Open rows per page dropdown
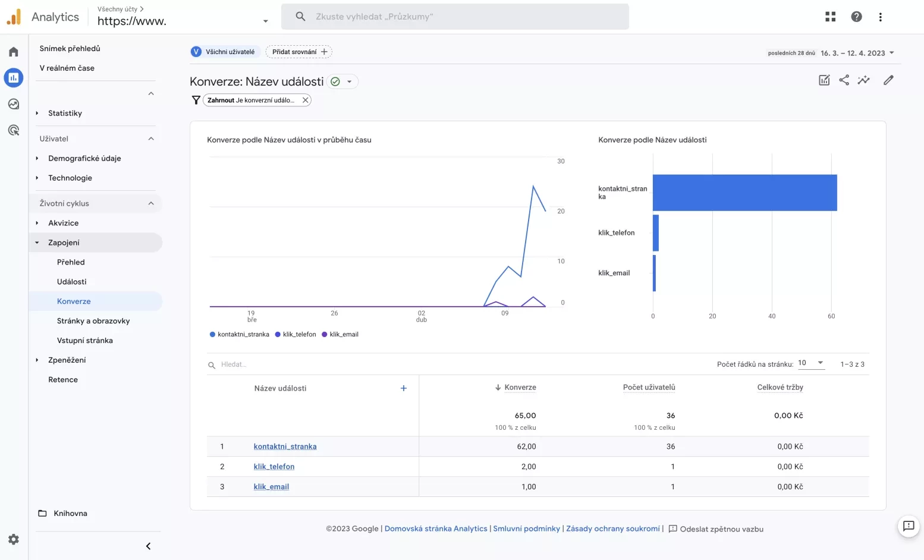Viewport: 924px width, 560px height. (811, 363)
